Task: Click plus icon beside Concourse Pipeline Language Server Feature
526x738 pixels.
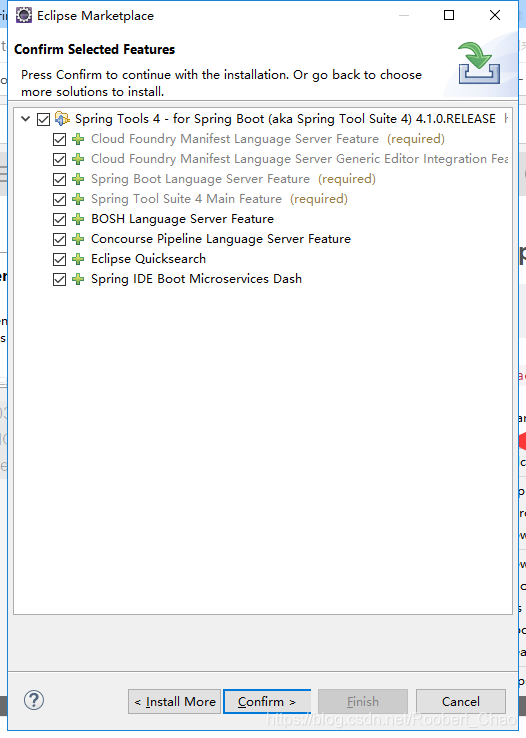Action: click(x=78, y=239)
